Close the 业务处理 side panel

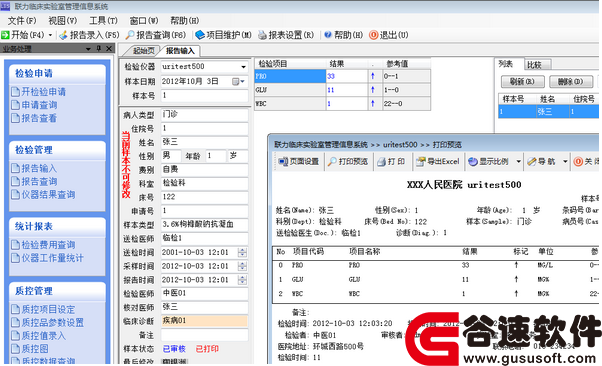(x=109, y=48)
